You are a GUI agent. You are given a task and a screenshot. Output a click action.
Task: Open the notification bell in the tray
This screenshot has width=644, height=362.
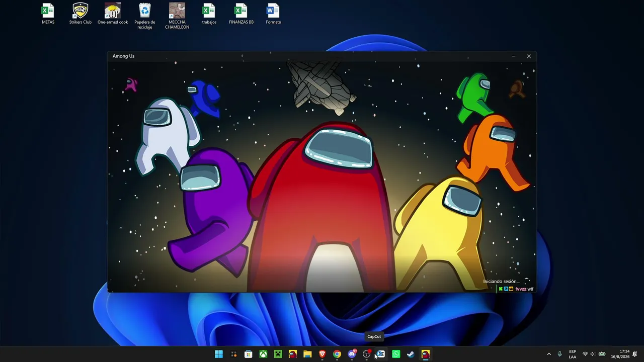pyautogui.click(x=635, y=354)
